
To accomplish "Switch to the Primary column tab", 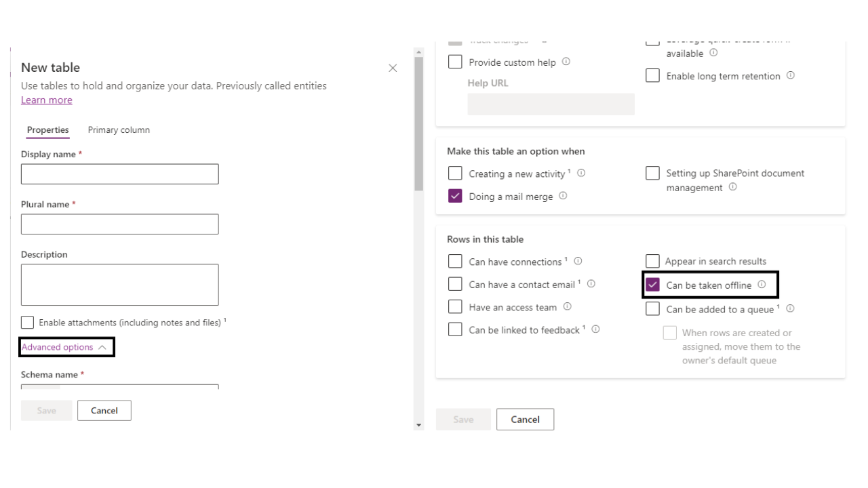I will point(119,130).
